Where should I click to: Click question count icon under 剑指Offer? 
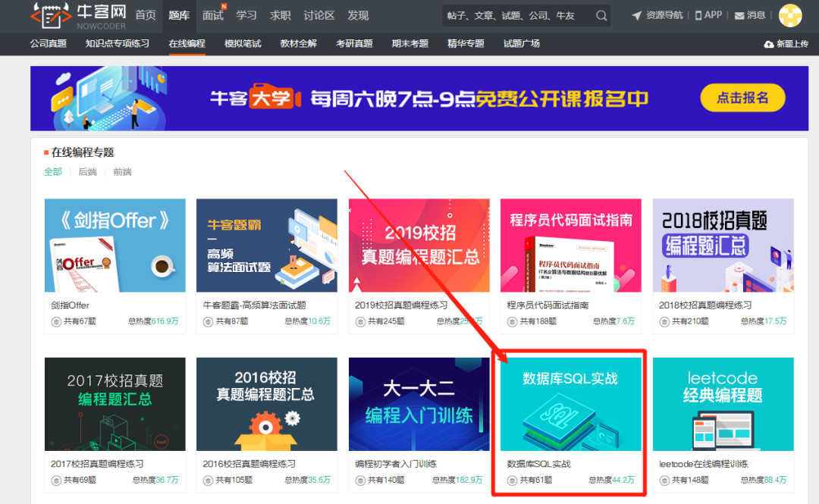[x=56, y=321]
